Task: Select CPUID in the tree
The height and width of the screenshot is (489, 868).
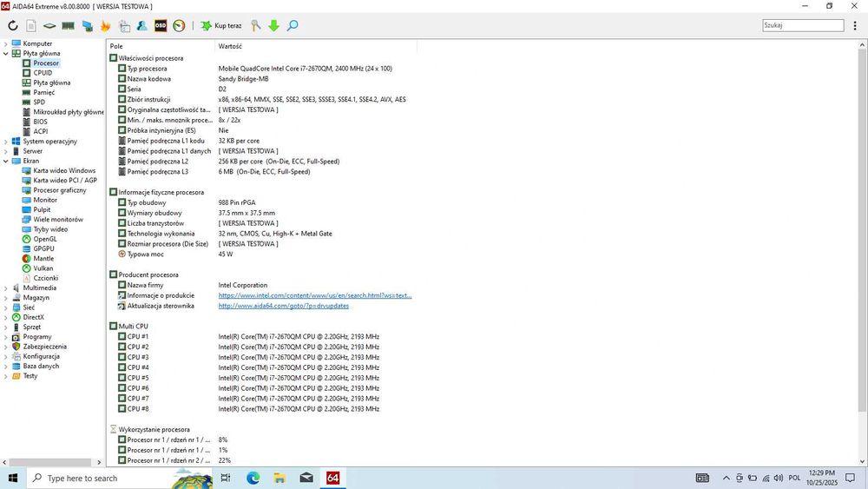Action: click(43, 73)
